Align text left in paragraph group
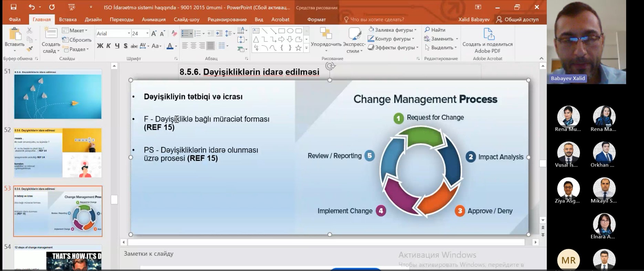The height and width of the screenshot is (271, 644). [185, 46]
